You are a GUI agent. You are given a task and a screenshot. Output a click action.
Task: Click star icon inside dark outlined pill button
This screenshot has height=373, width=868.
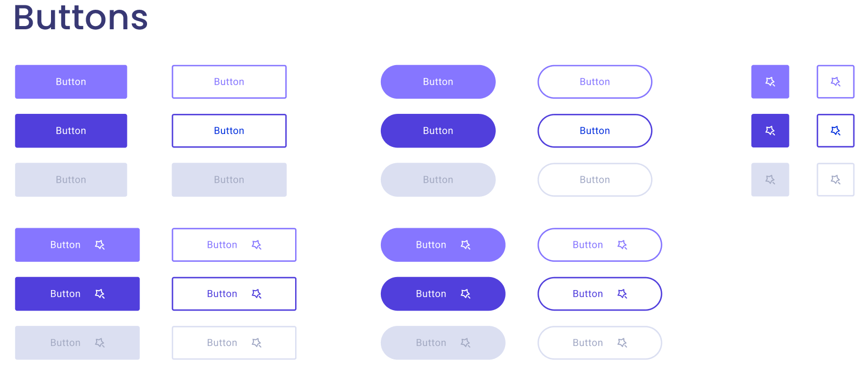622,294
